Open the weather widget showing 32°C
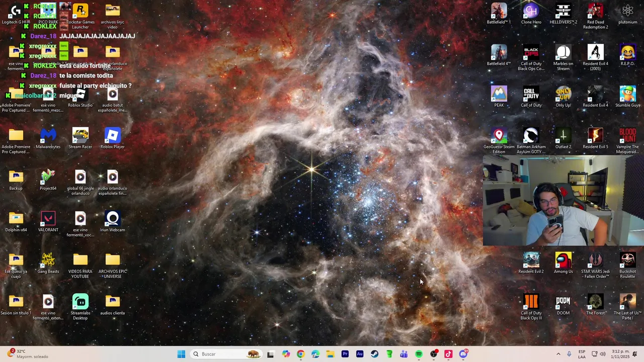This screenshot has width=644, height=362. 28,354
